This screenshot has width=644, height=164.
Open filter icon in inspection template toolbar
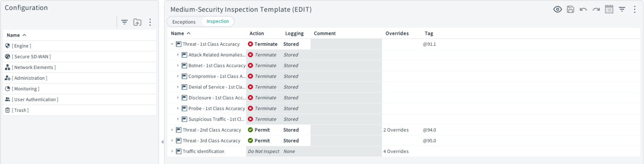pyautogui.click(x=622, y=10)
